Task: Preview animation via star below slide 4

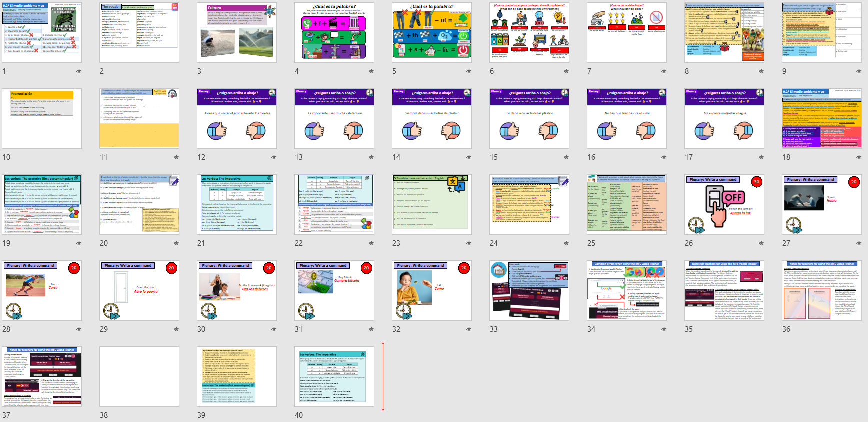Action: [x=371, y=71]
